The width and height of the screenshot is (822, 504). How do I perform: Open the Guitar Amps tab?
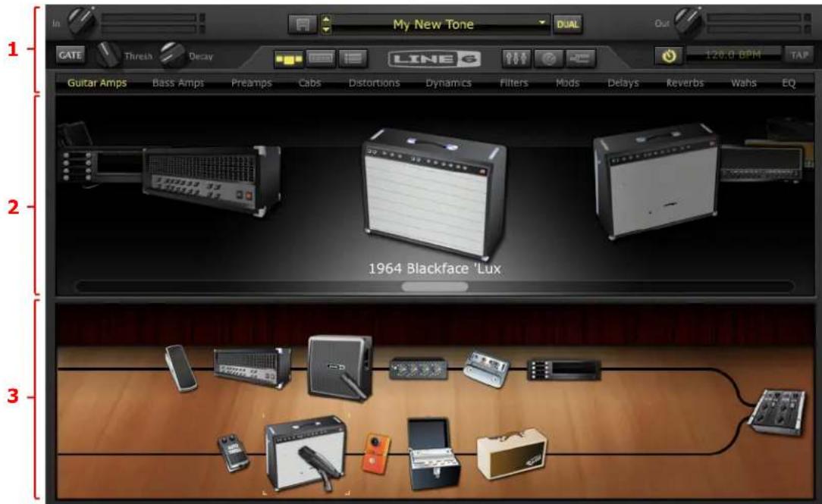coord(97,83)
